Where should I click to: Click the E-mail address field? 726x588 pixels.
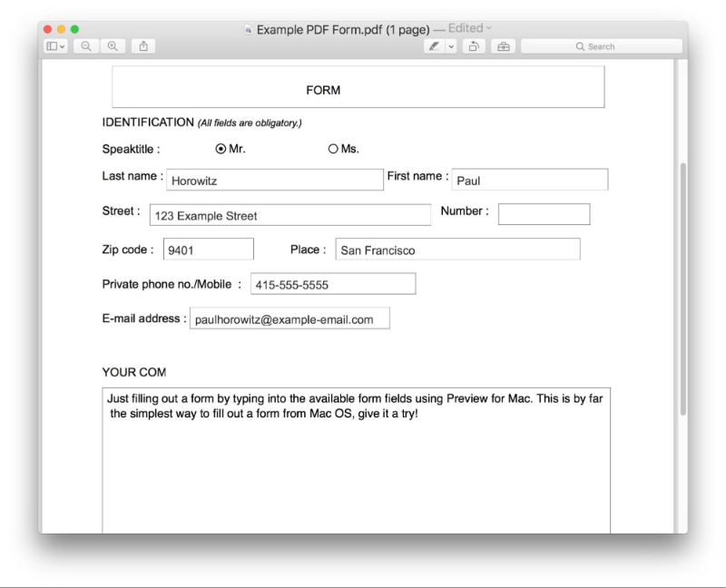coord(289,318)
